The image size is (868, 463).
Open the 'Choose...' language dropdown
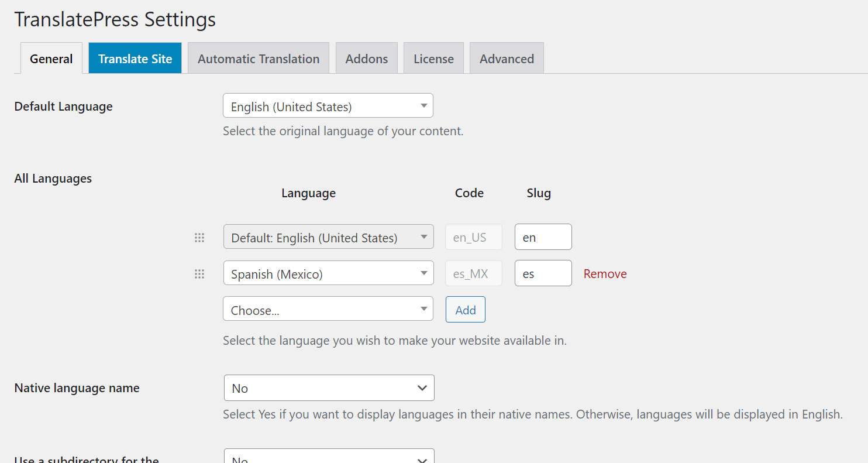(328, 310)
